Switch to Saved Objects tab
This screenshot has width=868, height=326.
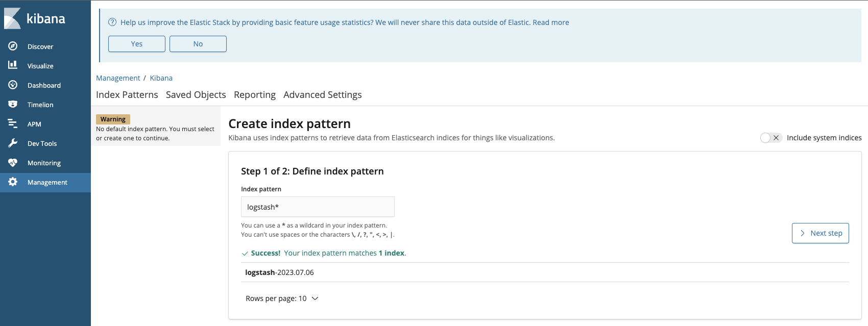coord(196,94)
